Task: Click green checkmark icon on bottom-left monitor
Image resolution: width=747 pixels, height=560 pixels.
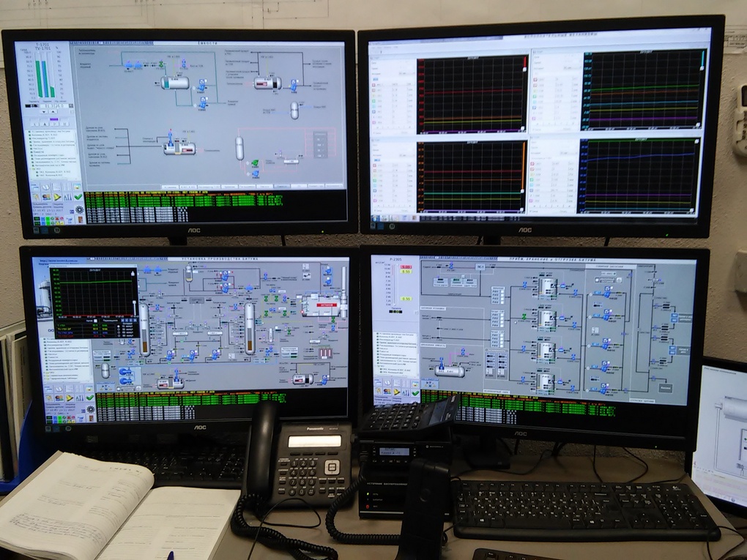Action: 90,397
